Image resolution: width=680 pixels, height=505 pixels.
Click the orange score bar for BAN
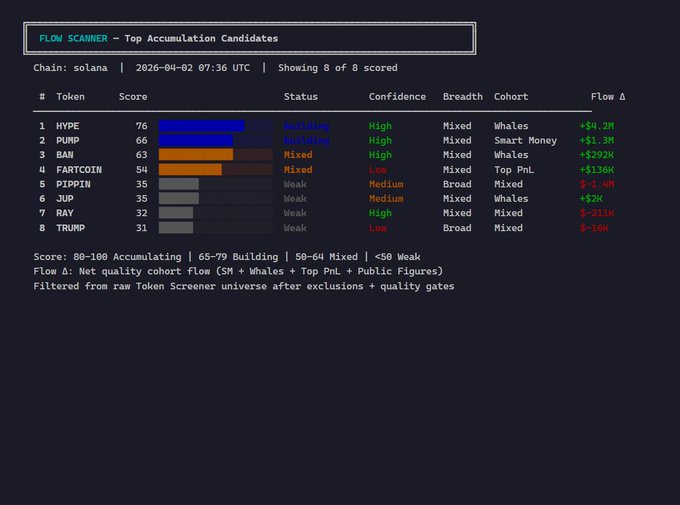(x=196, y=155)
